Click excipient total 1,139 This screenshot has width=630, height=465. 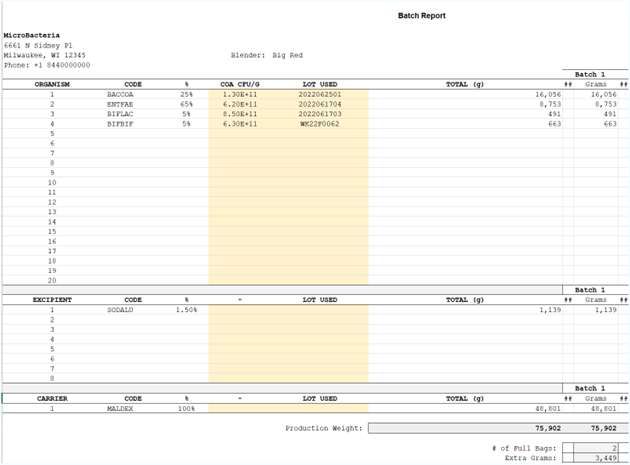tap(550, 310)
